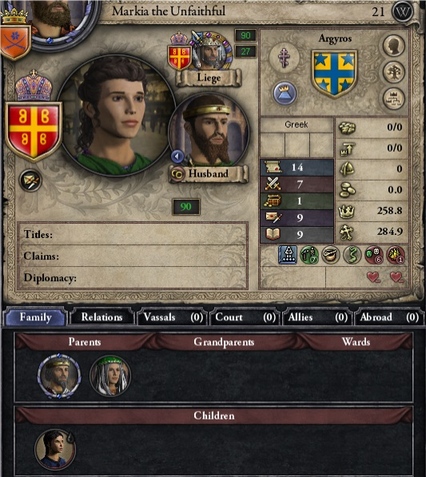
Task: Open the Allies tab
Action: [x=317, y=317]
